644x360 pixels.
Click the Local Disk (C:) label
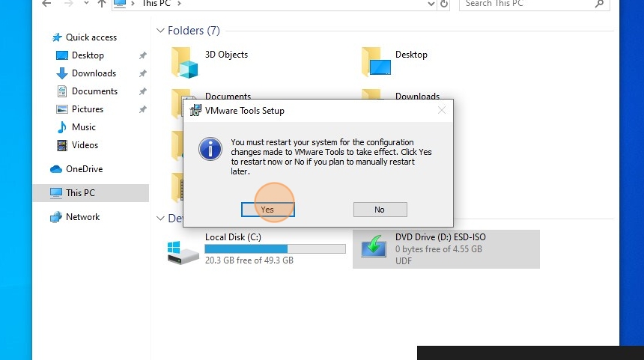[233, 237]
